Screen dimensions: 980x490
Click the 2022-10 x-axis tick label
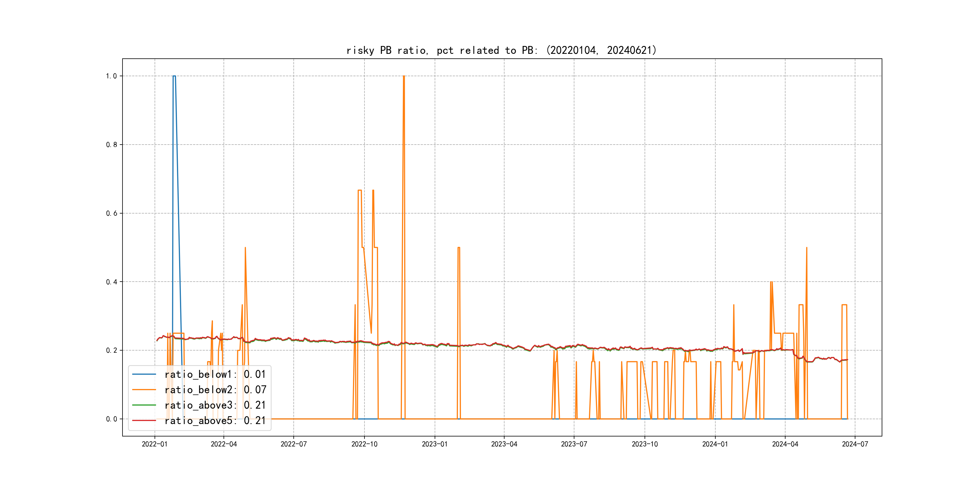364,444
